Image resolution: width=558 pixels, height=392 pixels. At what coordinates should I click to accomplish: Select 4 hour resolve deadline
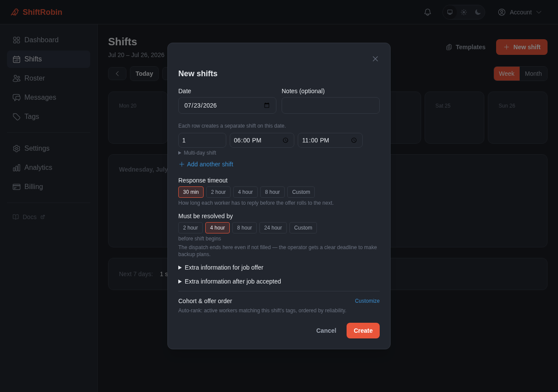[218, 228]
